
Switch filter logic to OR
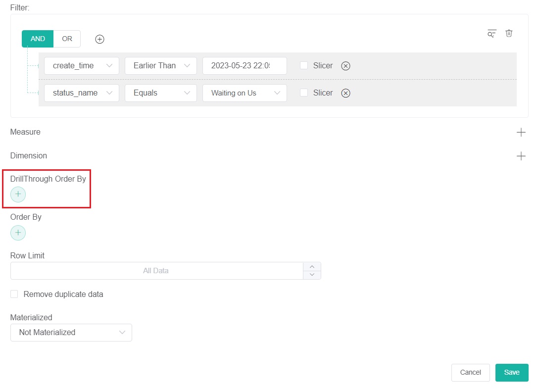[x=67, y=39]
